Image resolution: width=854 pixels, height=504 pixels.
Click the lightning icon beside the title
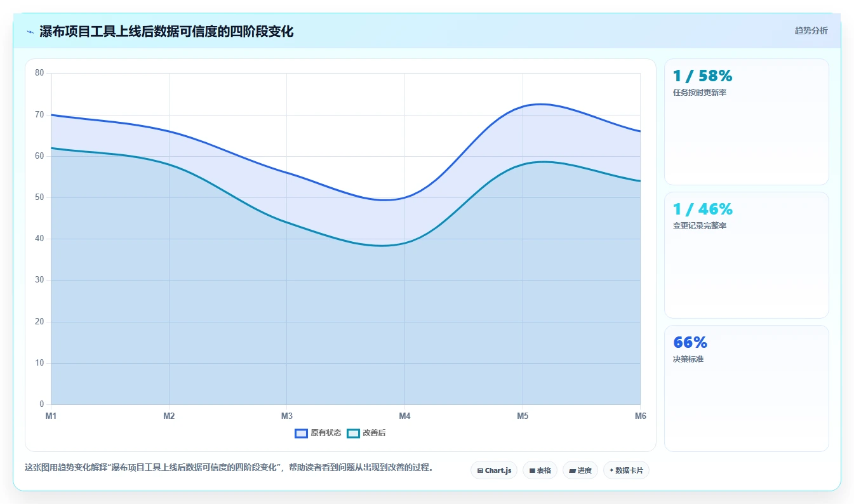click(30, 32)
